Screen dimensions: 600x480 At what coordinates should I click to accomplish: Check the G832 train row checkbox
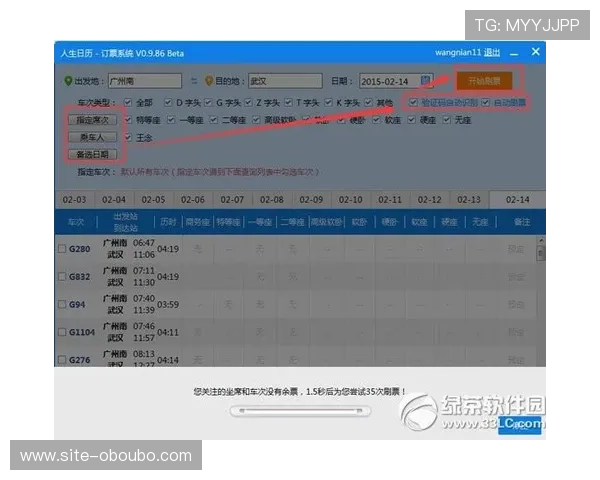coord(62,276)
